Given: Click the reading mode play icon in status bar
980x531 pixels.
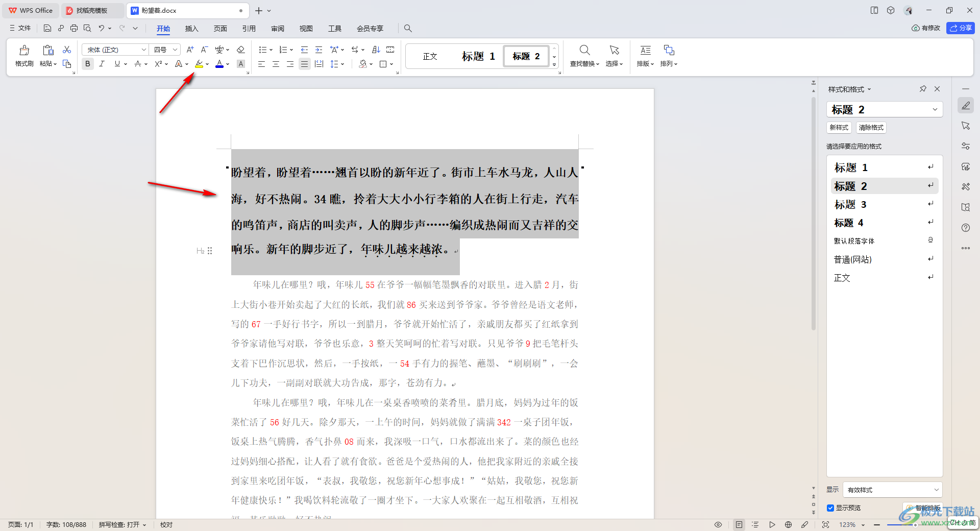Looking at the screenshot, I should coord(772,524).
